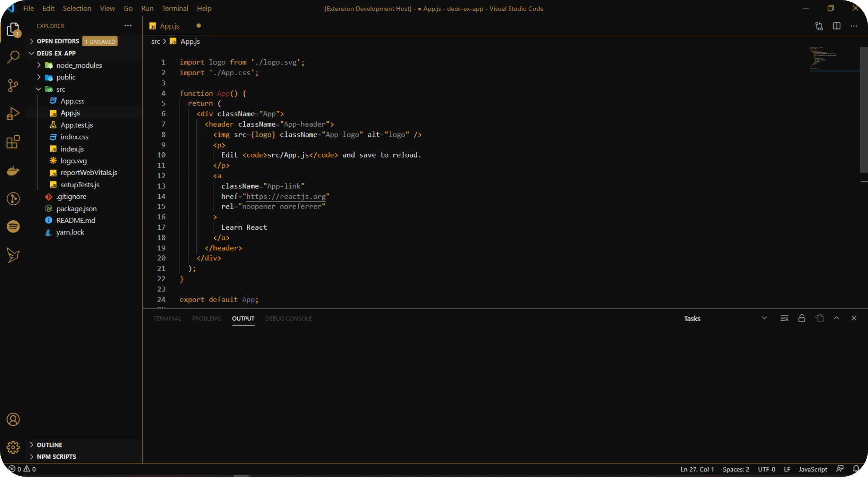Expand the NPM SCRIPTS section
Viewport: 868px width, 477px height.
pyautogui.click(x=56, y=456)
